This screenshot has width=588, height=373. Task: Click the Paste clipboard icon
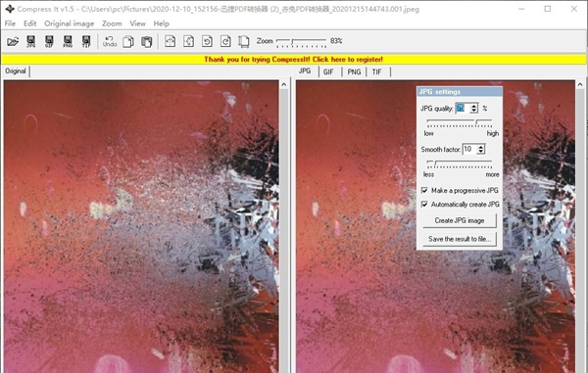coord(147,41)
